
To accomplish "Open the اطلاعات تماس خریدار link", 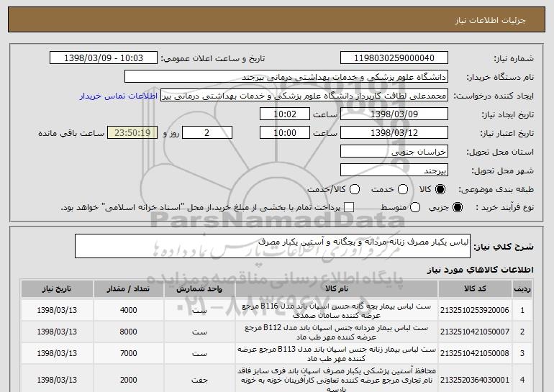I will click(x=119, y=96).
